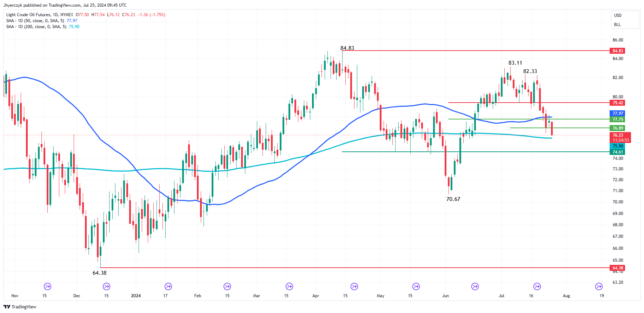Viewport: 644px width, 313px height.
Task: Click the purple event icon near Feb 15
Action: [x=227, y=286]
